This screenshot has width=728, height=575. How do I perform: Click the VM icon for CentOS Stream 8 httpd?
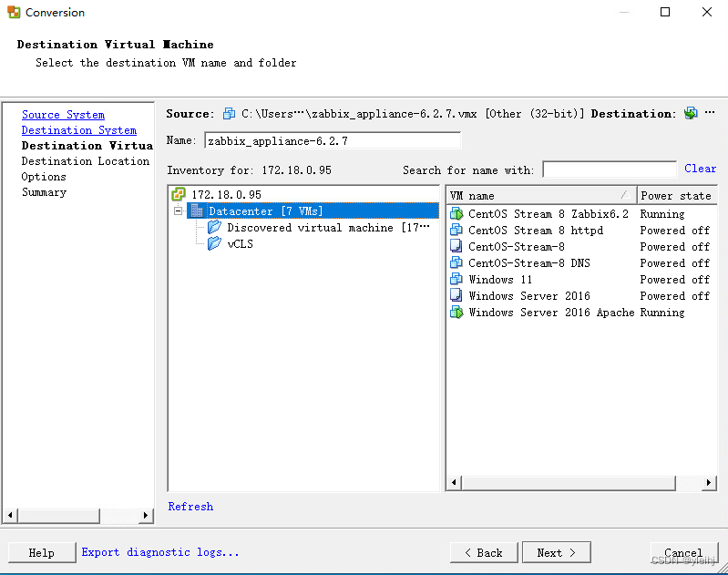tap(456, 230)
